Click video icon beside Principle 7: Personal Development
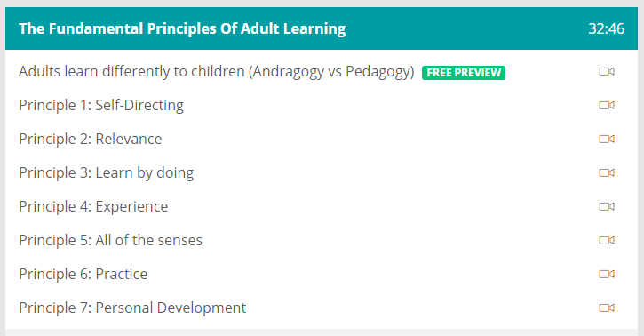The image size is (644, 336). [607, 308]
